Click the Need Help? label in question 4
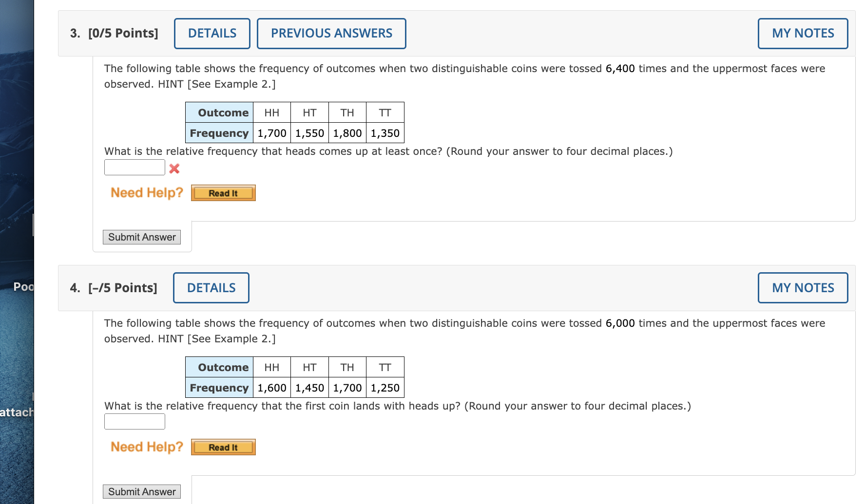865x504 pixels. tap(146, 447)
